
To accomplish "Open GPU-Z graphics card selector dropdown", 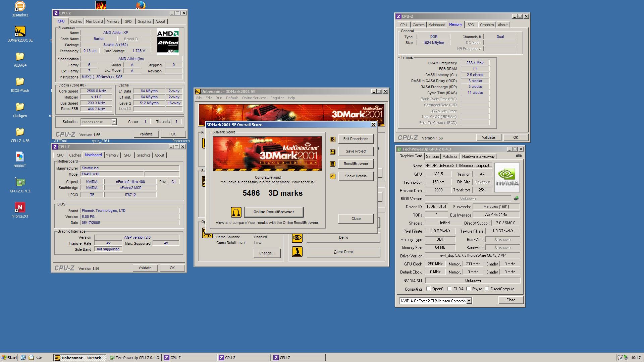I will point(469,301).
